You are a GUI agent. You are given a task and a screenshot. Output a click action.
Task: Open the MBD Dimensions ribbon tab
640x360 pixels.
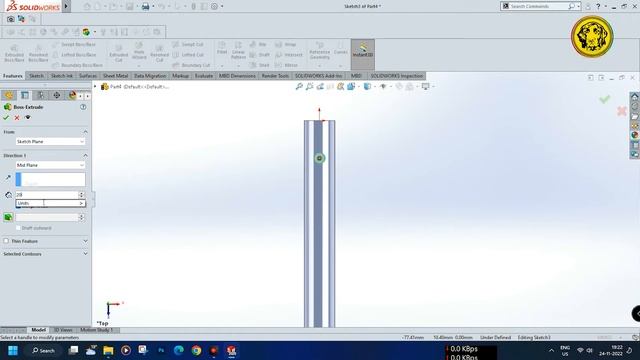(237, 76)
